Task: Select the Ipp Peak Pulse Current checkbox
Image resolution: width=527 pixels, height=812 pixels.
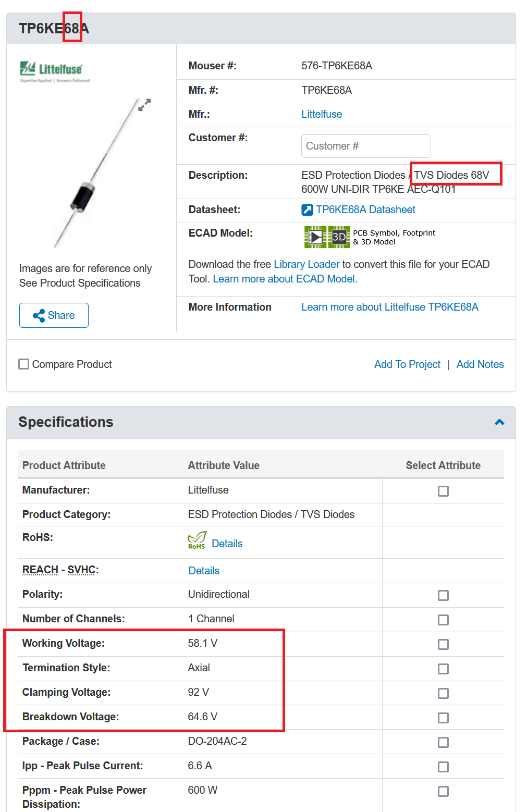Action: click(443, 767)
